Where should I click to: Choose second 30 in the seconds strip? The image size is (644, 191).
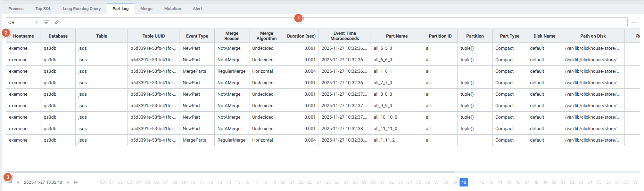click(373, 182)
